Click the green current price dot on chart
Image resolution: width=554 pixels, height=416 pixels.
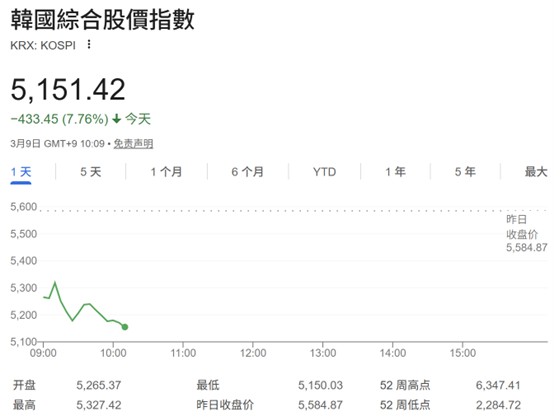coord(125,327)
